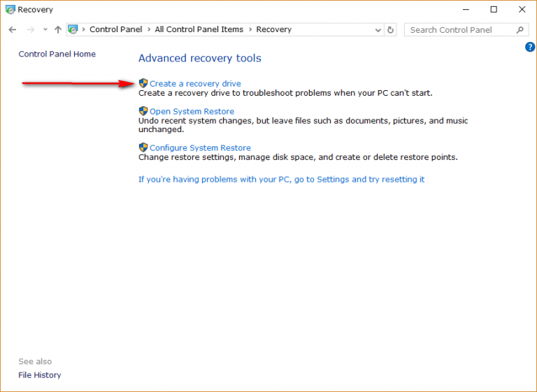
Task: Click text 'Change restore settings, manage disk space'
Action: [x=227, y=157]
